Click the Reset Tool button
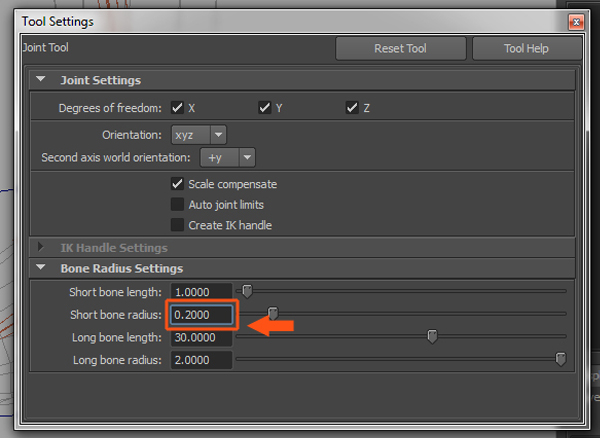Screen dimensions: 600x438 (401, 49)
